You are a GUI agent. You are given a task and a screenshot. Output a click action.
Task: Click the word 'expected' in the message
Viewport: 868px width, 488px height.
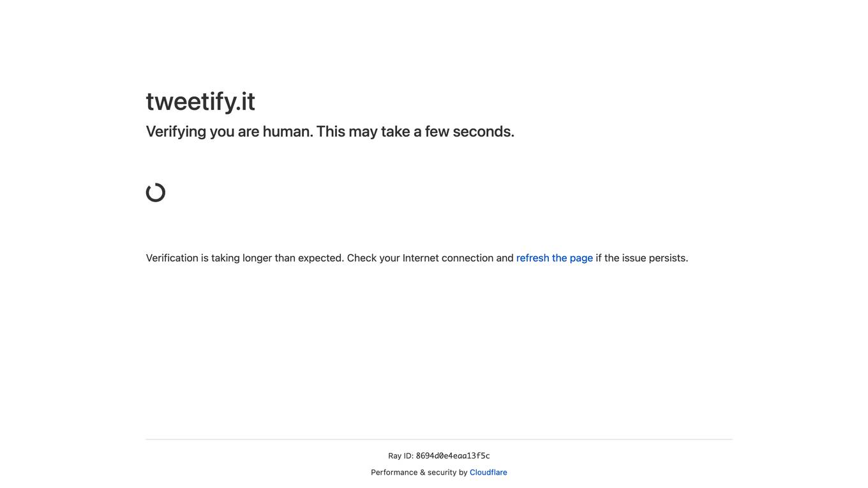pyautogui.click(x=321, y=258)
